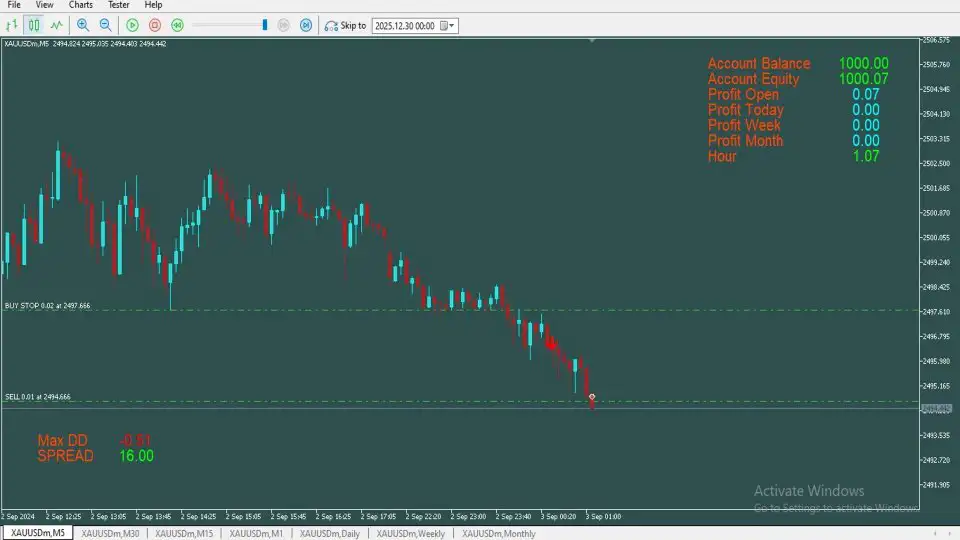
Task: Zoom out of the chart
Action: (x=105, y=25)
